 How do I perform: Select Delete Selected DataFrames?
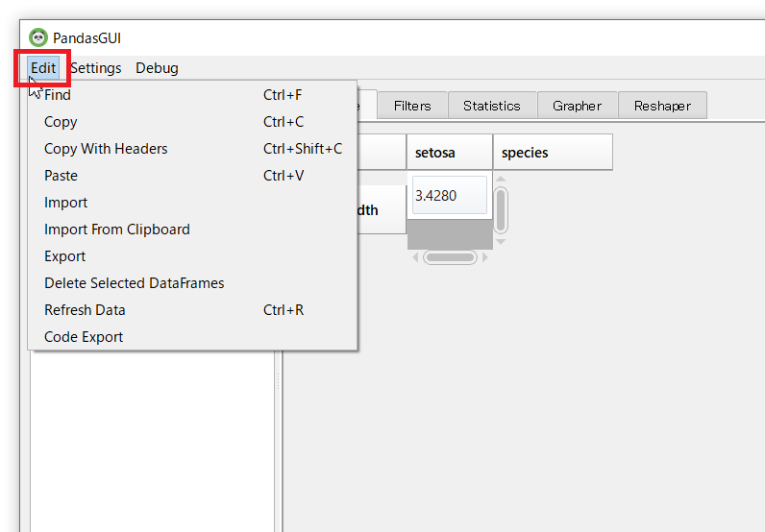[x=135, y=283]
